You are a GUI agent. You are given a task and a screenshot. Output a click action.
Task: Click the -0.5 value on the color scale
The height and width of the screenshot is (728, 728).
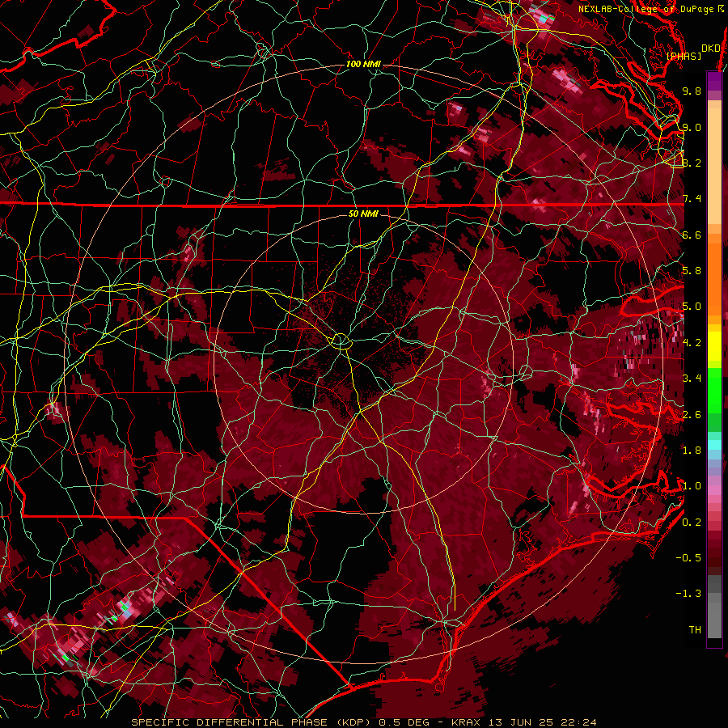(x=688, y=558)
